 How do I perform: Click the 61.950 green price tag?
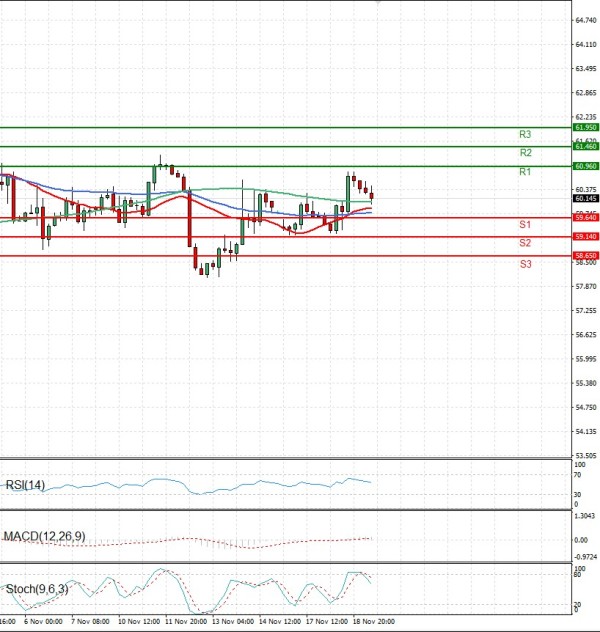pos(585,128)
